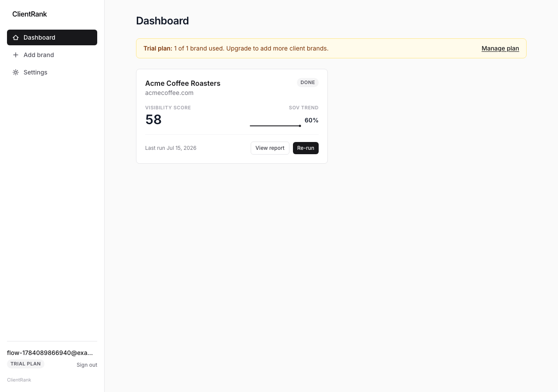Click Sign out in the sidebar footer

coord(87,365)
